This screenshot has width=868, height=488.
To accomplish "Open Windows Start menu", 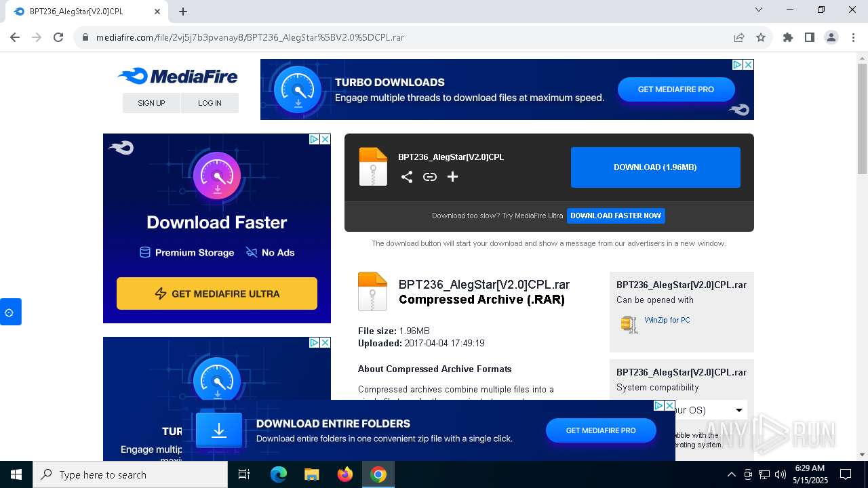I will click(x=16, y=474).
